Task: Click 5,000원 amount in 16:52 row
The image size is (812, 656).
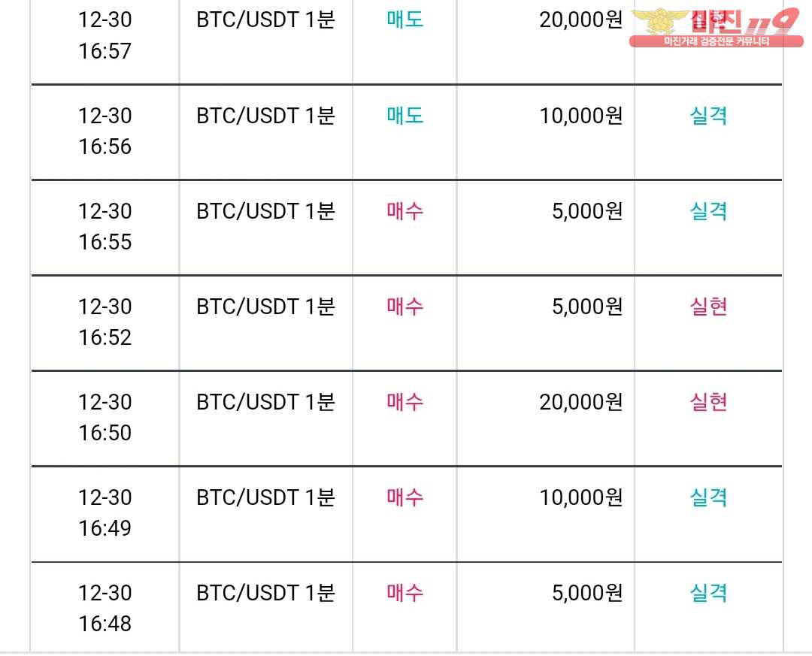Action: pos(586,307)
